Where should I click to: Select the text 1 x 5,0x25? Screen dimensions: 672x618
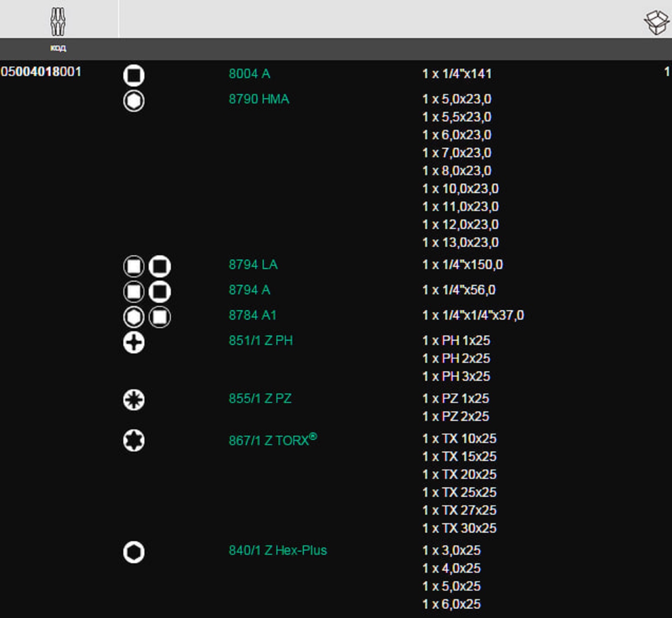point(452,586)
